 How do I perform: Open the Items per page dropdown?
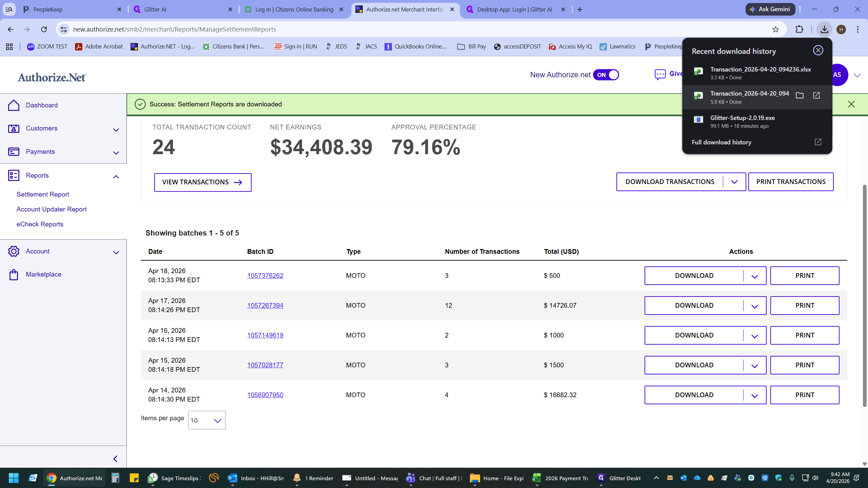coord(206,420)
